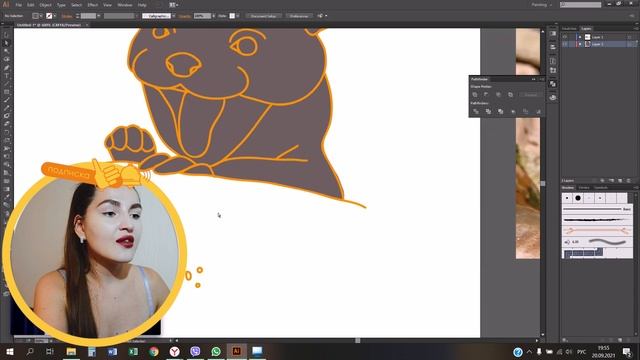
Task: Click target circle of highlighted layer
Action: (x=630, y=44)
